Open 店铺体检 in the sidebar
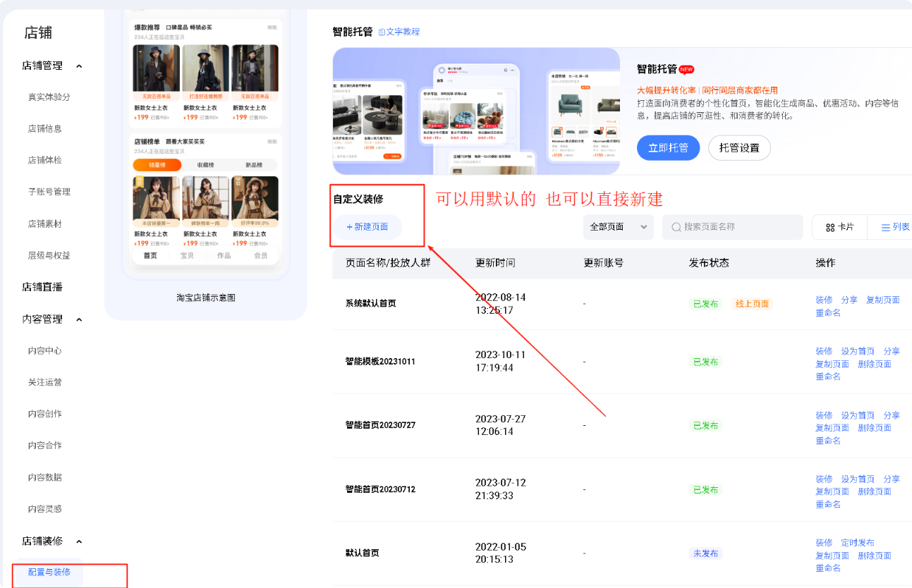Screen dimensions: 912x588 pos(45,160)
